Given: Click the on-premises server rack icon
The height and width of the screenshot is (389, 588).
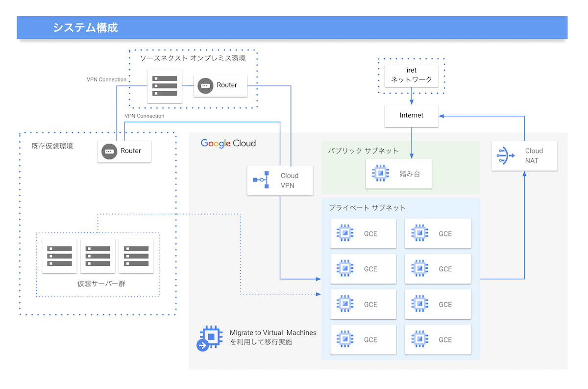Looking at the screenshot, I should (x=165, y=86).
